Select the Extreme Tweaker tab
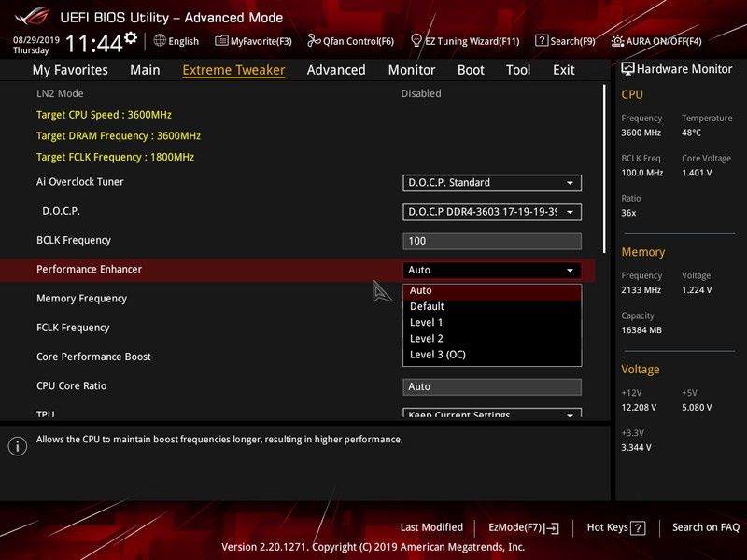This screenshot has width=747, height=560. coord(233,70)
